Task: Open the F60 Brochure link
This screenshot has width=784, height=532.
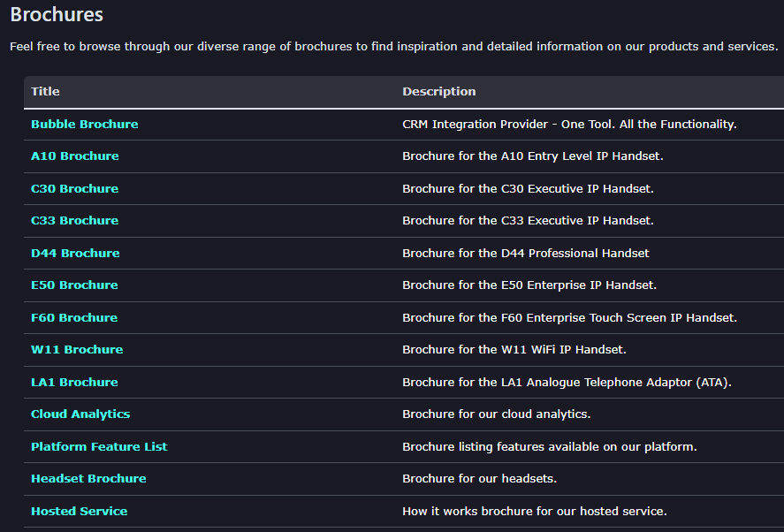Action: coord(74,317)
